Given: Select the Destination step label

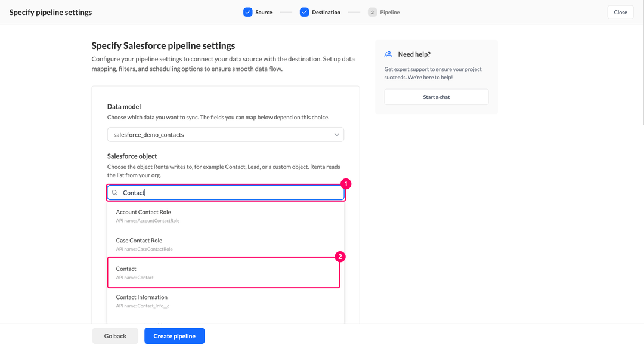Looking at the screenshot, I should coord(326,13).
